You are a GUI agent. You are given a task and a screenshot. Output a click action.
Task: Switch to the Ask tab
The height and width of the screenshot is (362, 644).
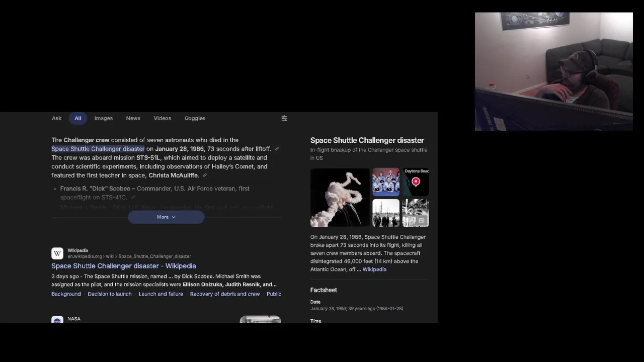[56, 118]
